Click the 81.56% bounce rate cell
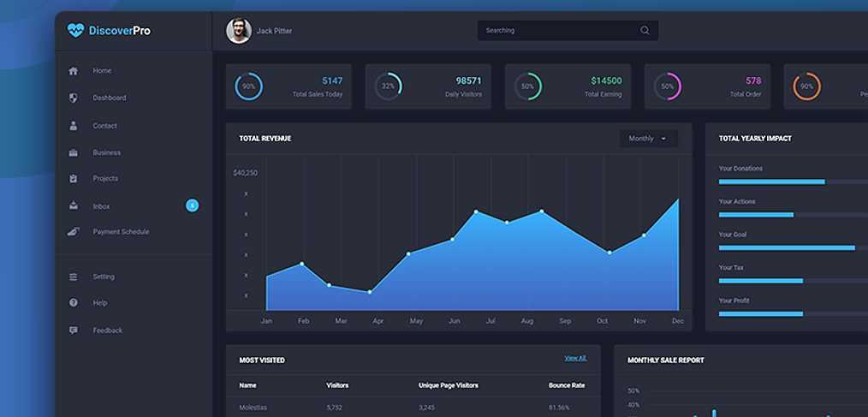This screenshot has height=417, width=868. pos(559,408)
